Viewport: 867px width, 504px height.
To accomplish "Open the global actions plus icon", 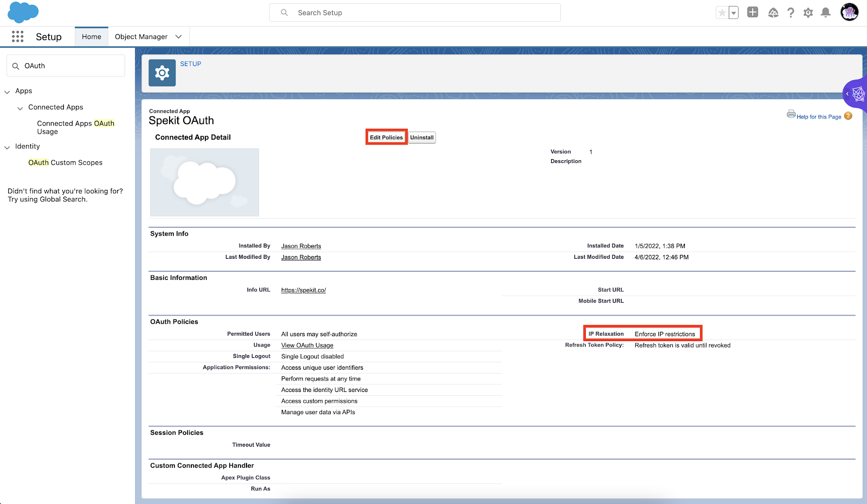I will click(753, 12).
